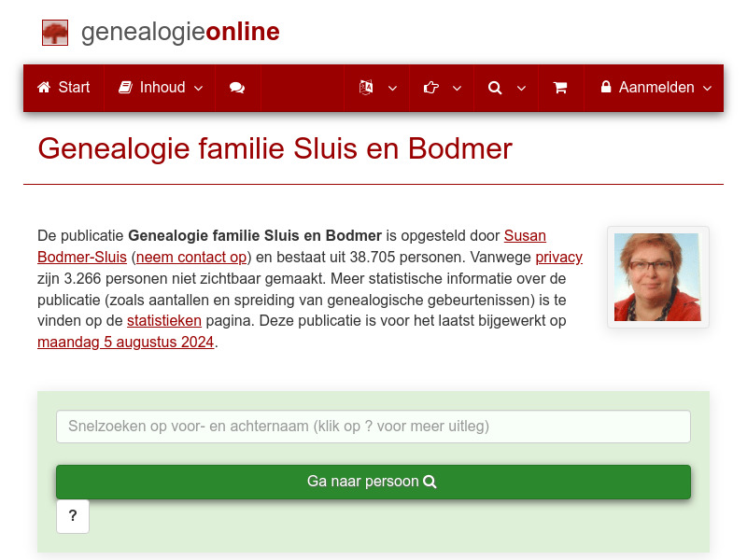The width and height of the screenshot is (747, 560).
Task: Expand the search dropdown chevron
Action: (522, 88)
